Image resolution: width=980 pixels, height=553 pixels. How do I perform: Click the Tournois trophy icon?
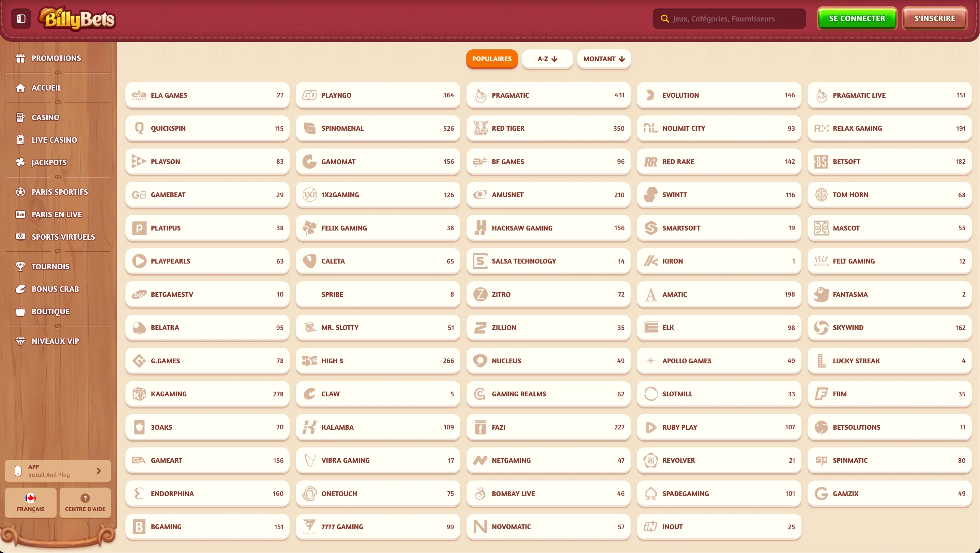coord(20,266)
